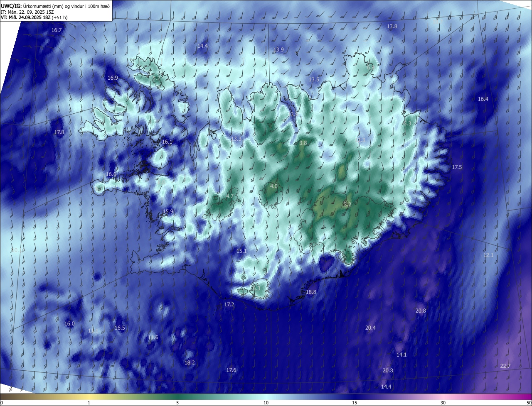Click the map value 16.9
This screenshot has width=532, height=406.
[113, 78]
